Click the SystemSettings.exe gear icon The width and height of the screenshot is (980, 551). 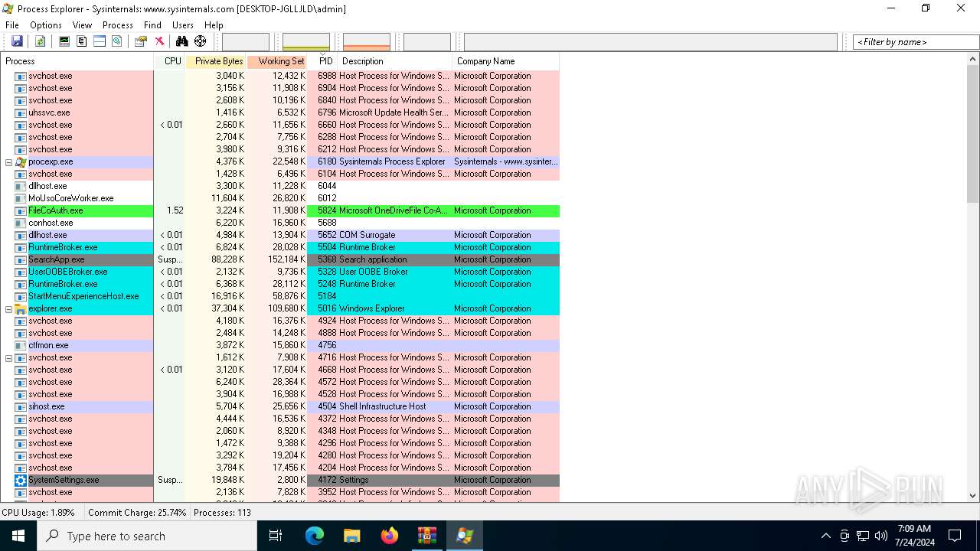click(21, 480)
